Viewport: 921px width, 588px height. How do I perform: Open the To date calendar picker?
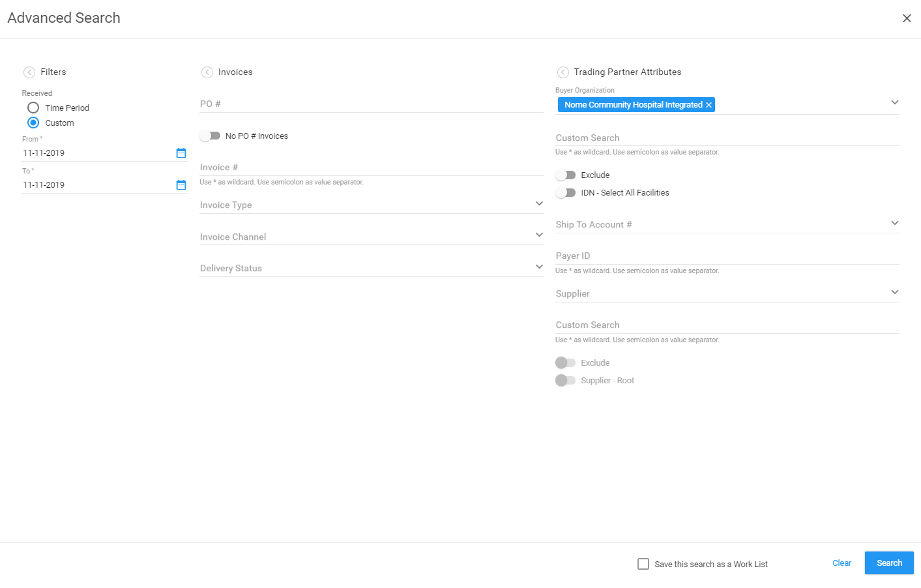181,184
